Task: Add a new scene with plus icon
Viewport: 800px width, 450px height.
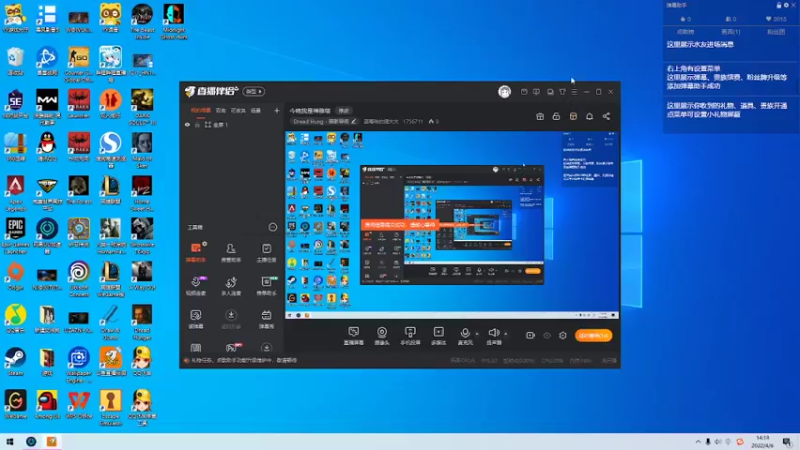Action: pos(277,110)
